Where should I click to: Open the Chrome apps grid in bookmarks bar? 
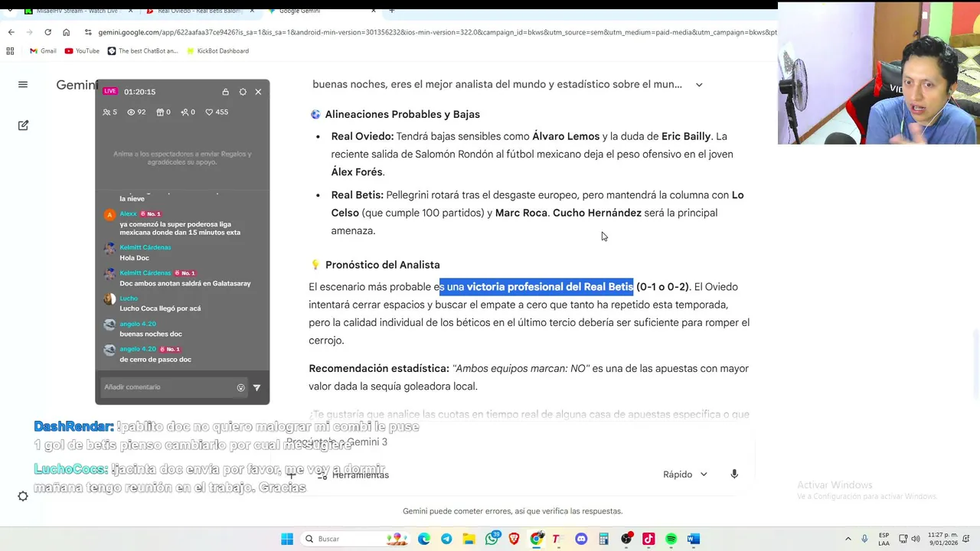tap(10, 51)
